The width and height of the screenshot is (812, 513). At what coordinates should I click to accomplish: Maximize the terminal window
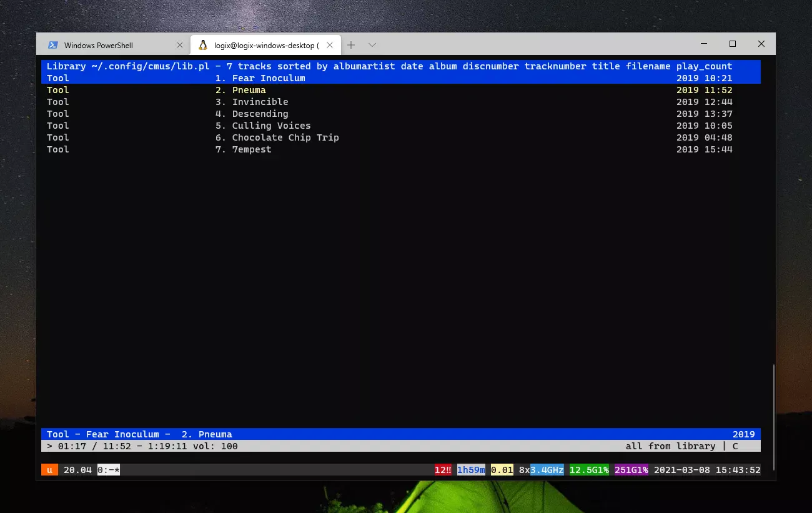point(733,44)
